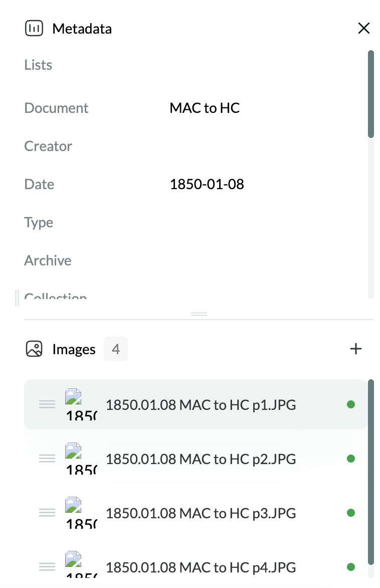Image resolution: width=380 pixels, height=588 pixels.
Task: Click the empty Type field
Action: [262, 222]
